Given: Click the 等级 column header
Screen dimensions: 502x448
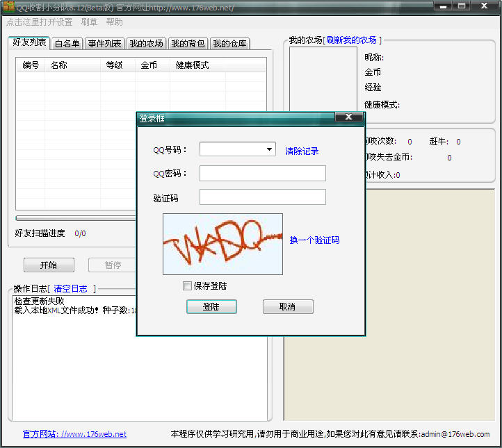Looking at the screenshot, I should pyautogui.click(x=118, y=65).
